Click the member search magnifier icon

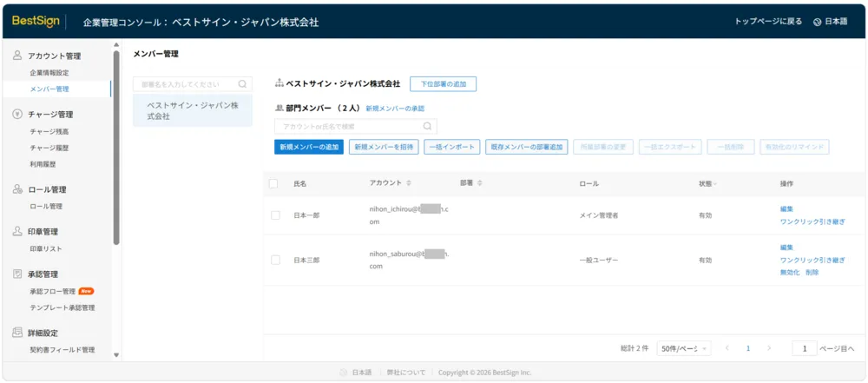427,127
